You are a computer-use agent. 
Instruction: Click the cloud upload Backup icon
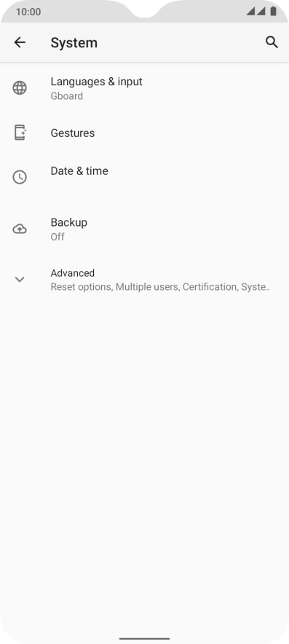click(x=20, y=229)
